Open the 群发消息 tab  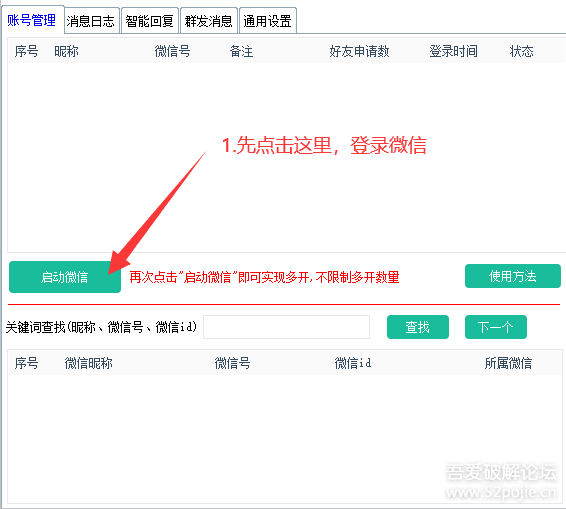click(x=209, y=21)
